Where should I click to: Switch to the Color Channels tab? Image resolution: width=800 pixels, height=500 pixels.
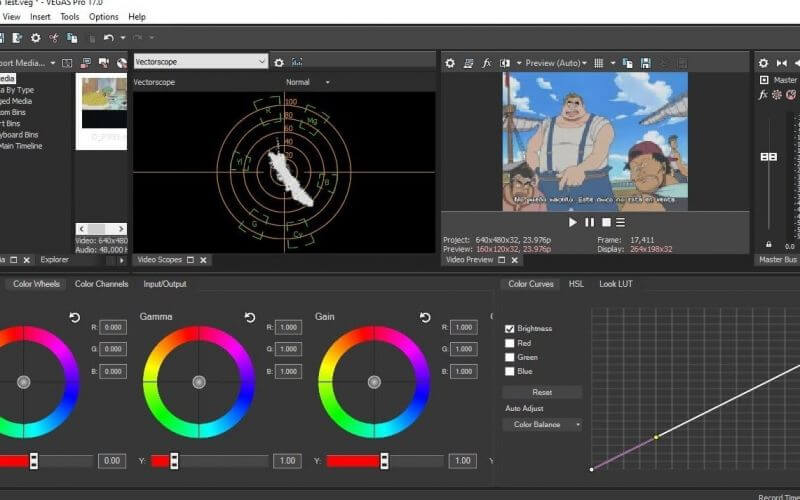[102, 284]
